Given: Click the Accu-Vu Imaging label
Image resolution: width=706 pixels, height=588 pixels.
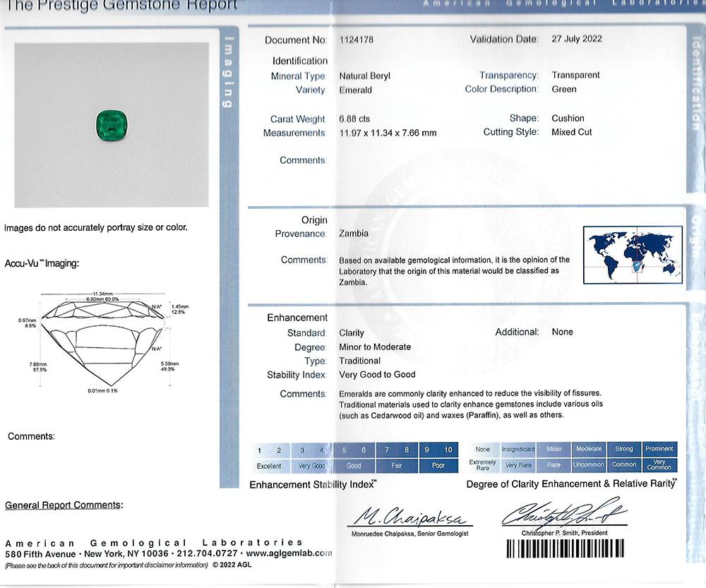Looking at the screenshot, I should (42, 263).
